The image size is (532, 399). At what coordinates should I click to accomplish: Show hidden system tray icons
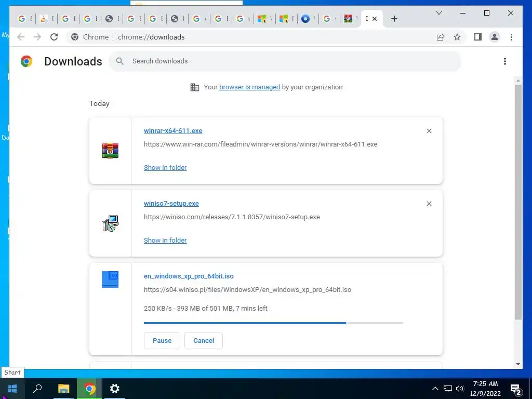click(x=435, y=389)
